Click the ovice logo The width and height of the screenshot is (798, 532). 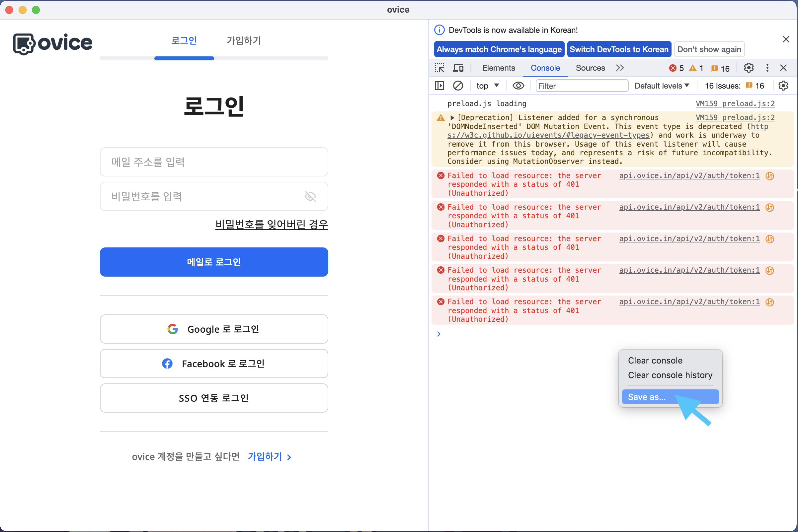(x=53, y=44)
